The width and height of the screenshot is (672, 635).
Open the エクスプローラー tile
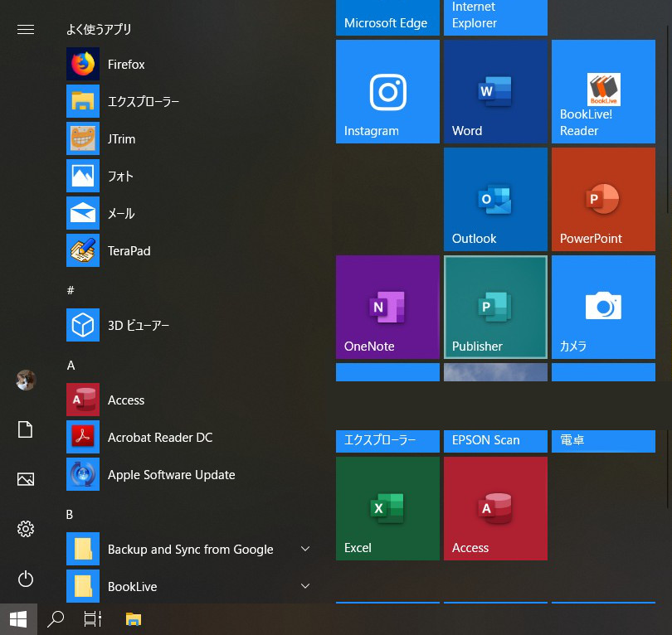387,441
